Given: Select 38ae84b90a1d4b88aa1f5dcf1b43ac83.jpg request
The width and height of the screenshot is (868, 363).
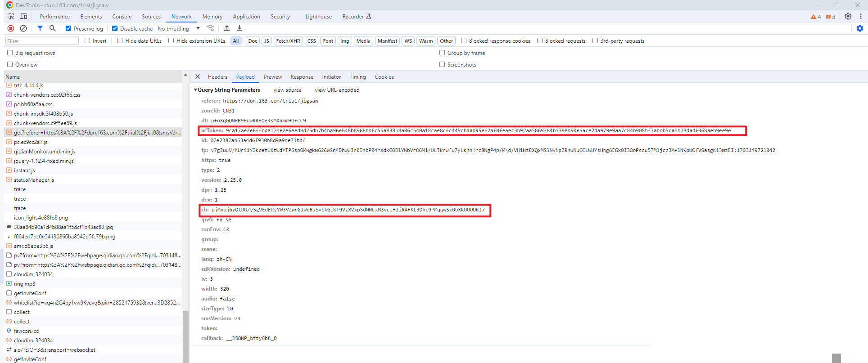Looking at the screenshot, I should (93, 227).
